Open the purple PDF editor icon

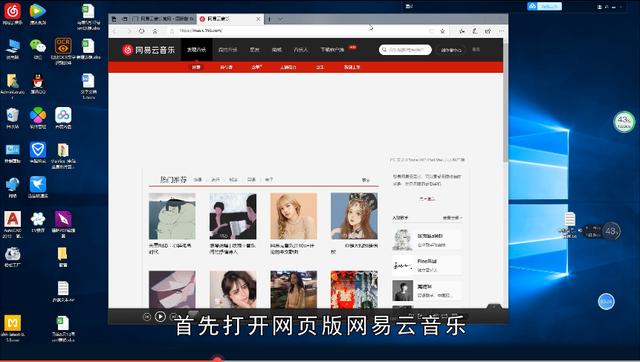click(63, 220)
